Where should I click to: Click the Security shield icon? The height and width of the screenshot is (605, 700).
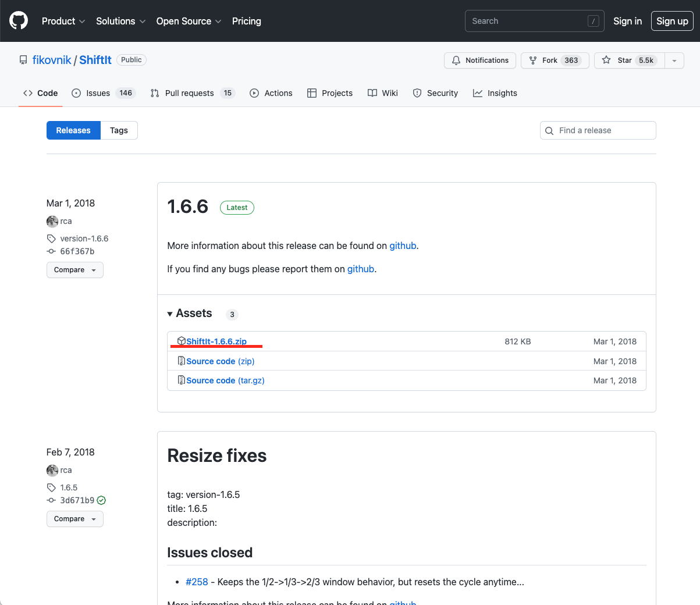[417, 93]
